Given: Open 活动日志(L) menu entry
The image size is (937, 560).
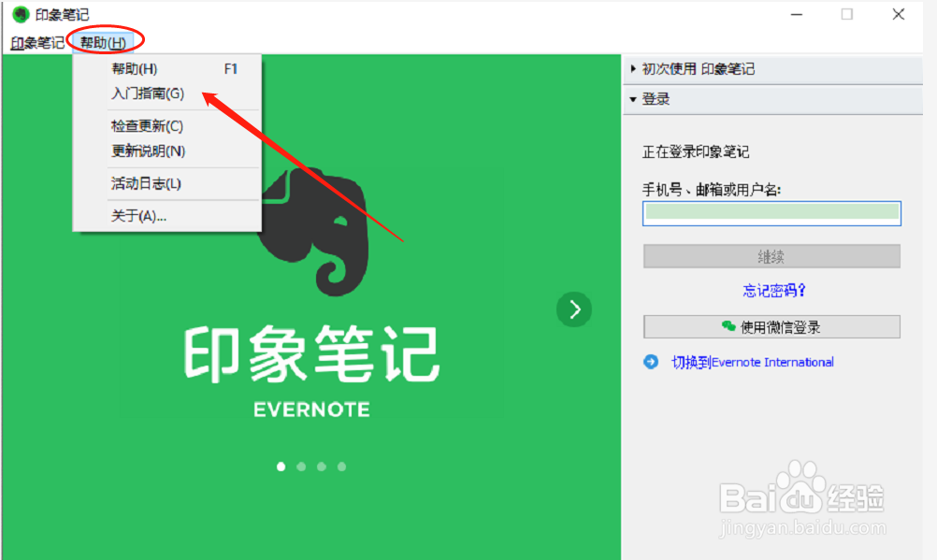Looking at the screenshot, I should click(166, 183).
